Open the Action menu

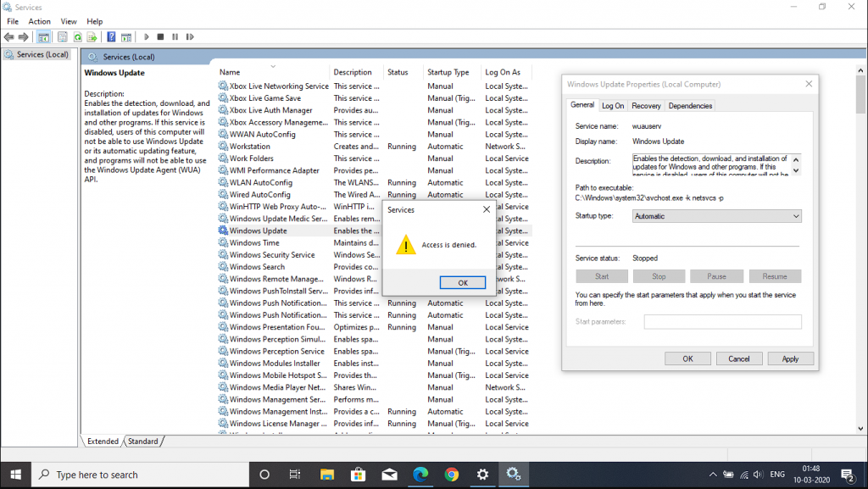pyautogui.click(x=39, y=21)
